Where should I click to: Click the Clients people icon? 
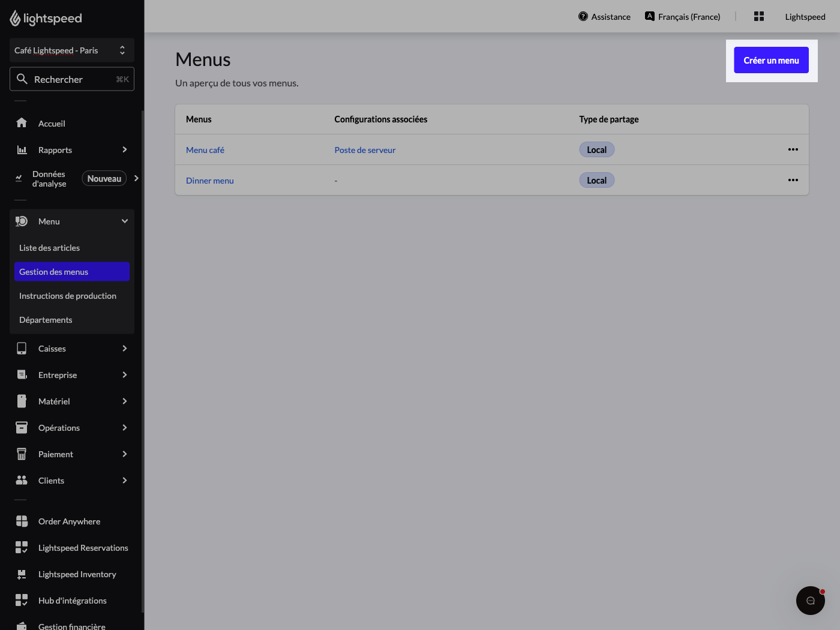22,481
